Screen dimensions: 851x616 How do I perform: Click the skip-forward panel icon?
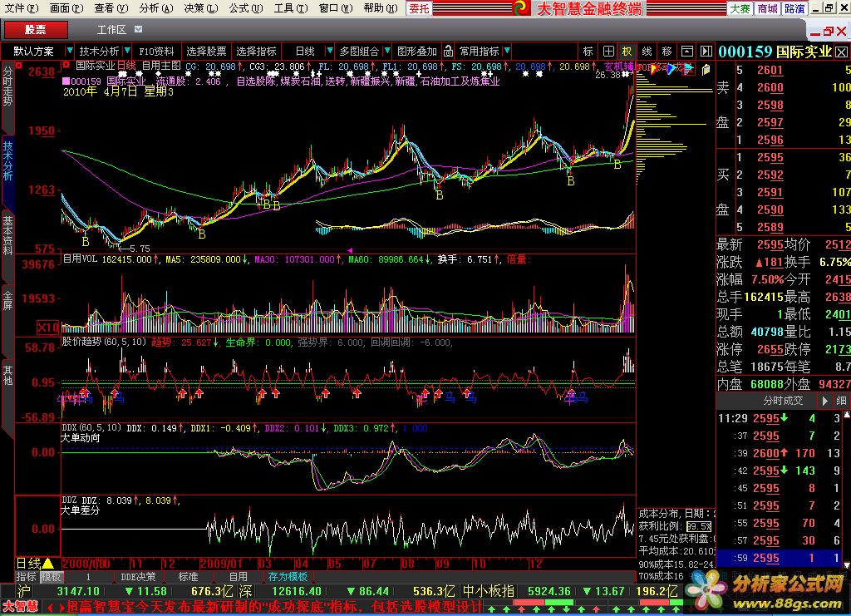[x=705, y=51]
